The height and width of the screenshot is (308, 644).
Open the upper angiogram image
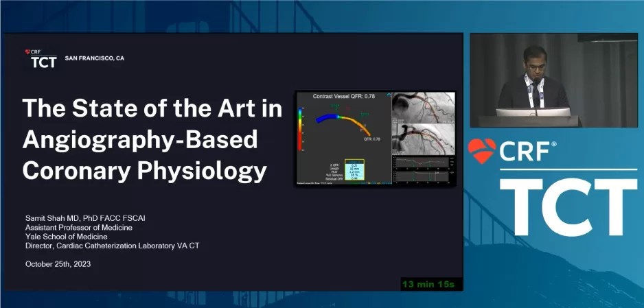[423, 108]
